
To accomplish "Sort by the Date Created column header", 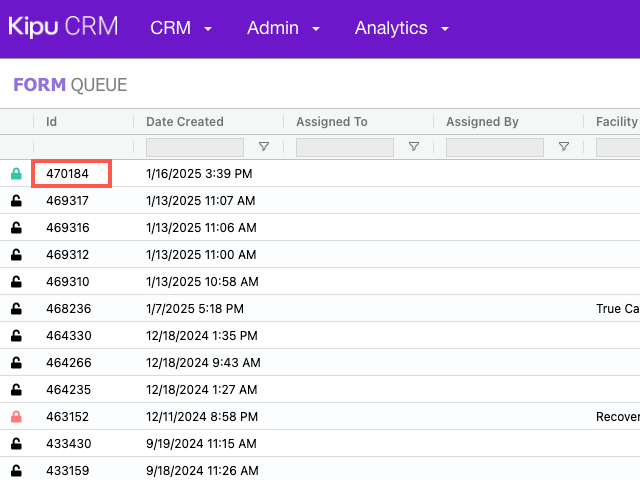I will [x=185, y=122].
